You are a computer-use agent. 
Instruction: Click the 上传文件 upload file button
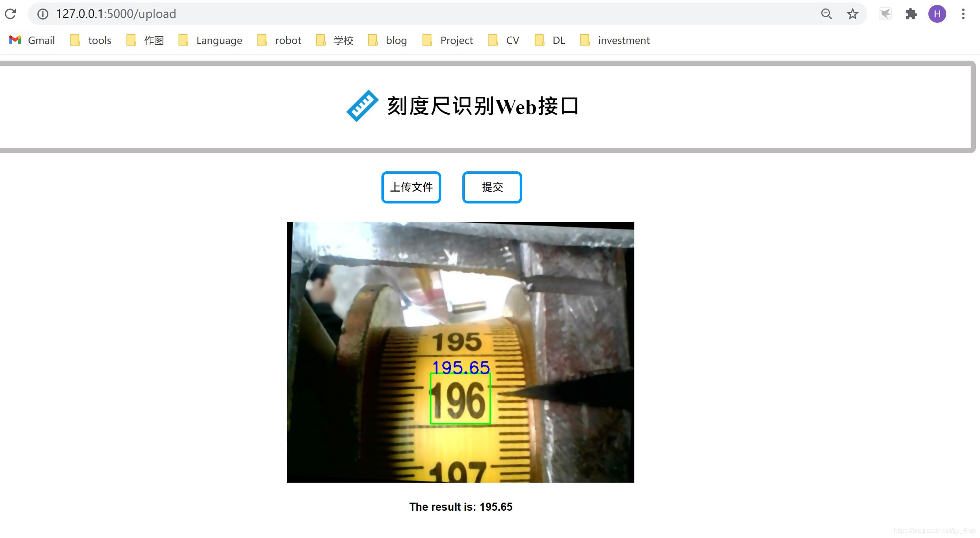coord(411,187)
